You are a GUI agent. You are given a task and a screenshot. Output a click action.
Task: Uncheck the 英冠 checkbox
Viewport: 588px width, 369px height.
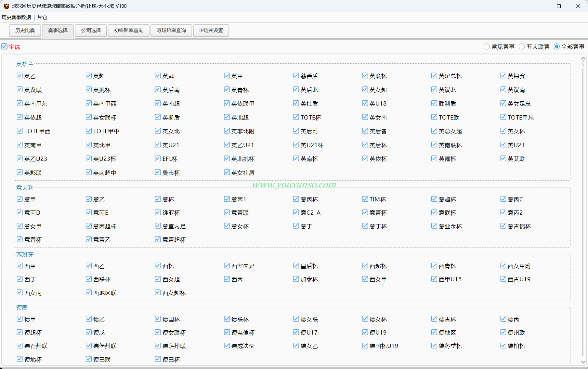(158, 76)
